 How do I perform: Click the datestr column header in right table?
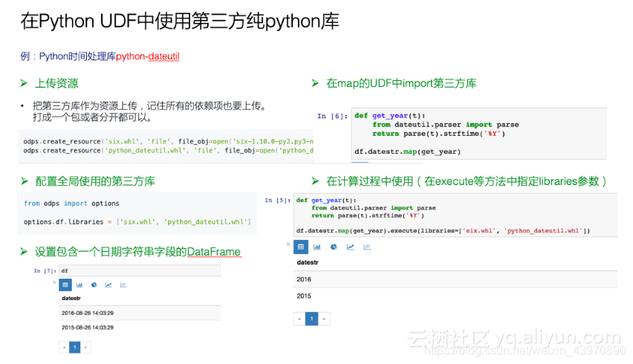308,262
